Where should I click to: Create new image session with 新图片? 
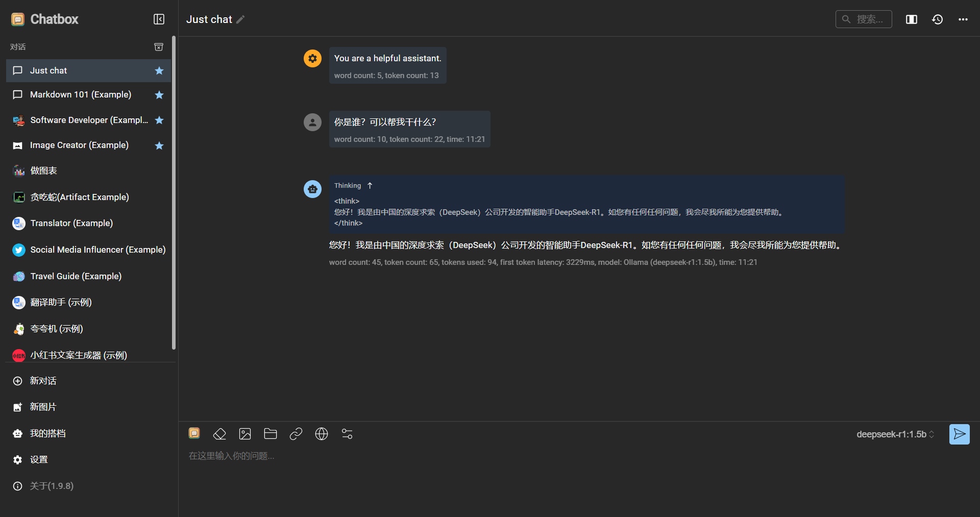pos(88,407)
